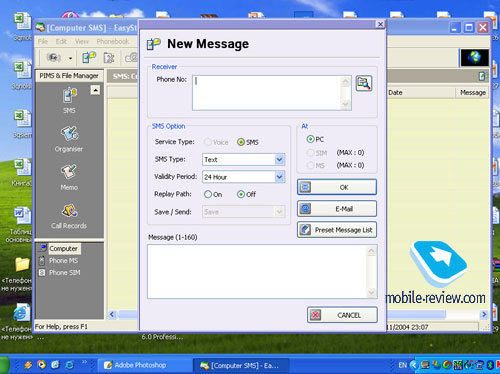Close the New Message dialog

pyautogui.click(x=380, y=24)
